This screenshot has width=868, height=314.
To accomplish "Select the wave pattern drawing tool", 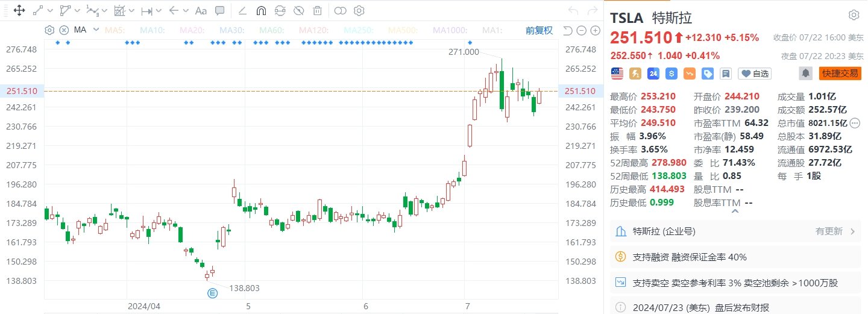I will click(x=92, y=10).
